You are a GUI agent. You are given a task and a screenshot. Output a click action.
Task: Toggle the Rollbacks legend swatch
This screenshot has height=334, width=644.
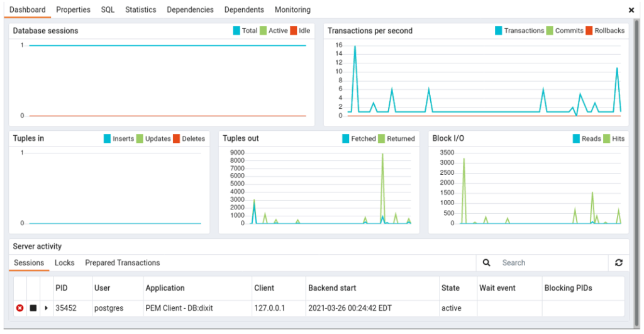(x=589, y=31)
